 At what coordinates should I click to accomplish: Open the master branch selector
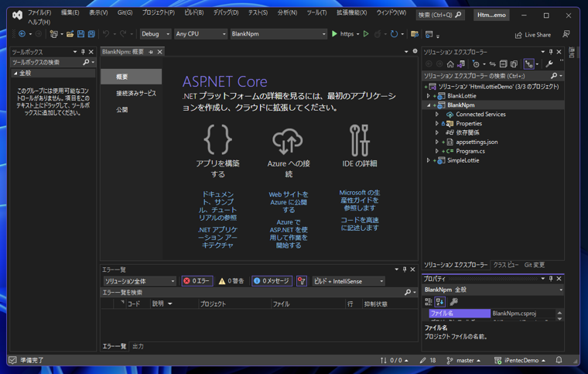pyautogui.click(x=464, y=361)
